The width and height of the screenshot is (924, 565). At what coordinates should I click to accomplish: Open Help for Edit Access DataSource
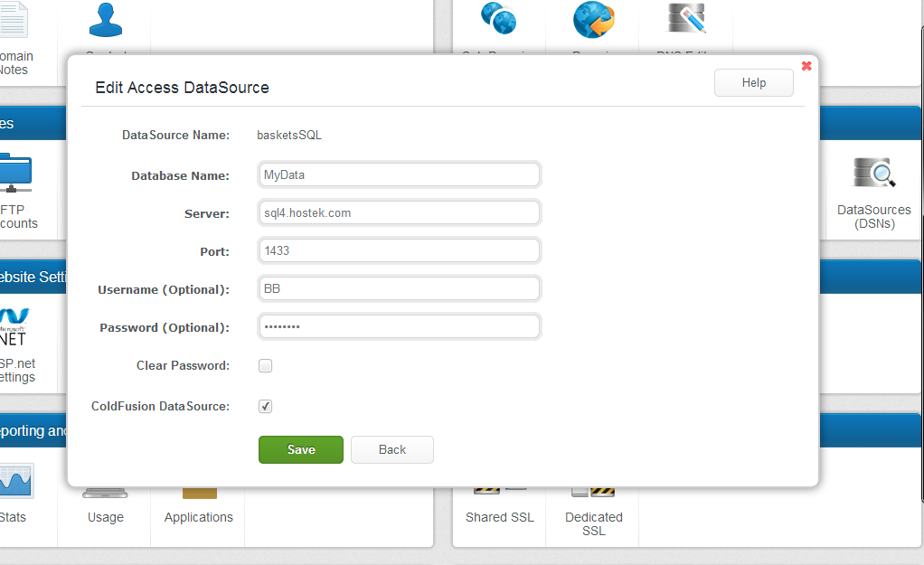click(753, 83)
